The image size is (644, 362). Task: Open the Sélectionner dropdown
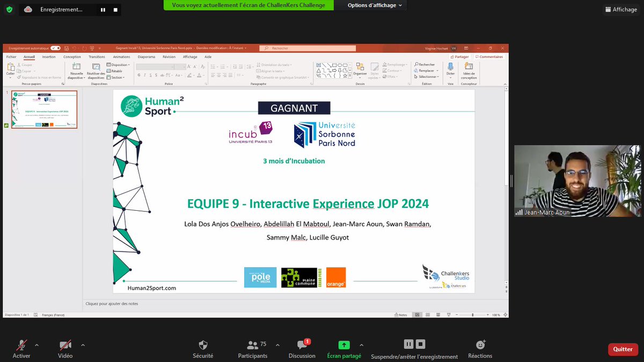point(427,77)
